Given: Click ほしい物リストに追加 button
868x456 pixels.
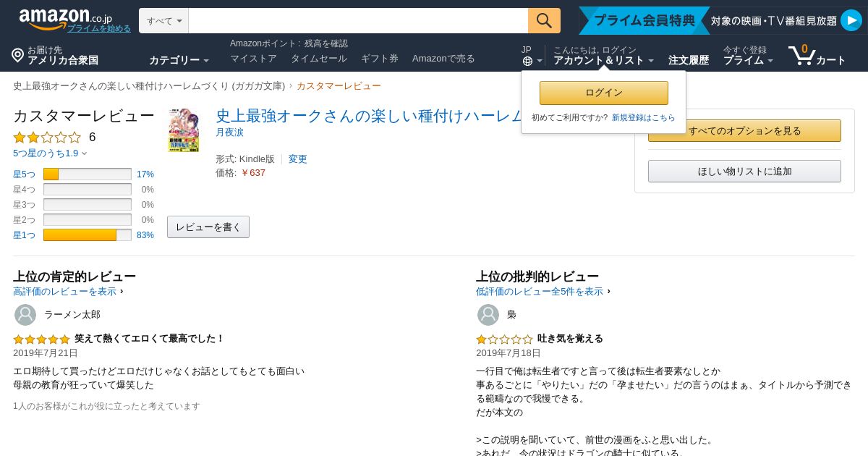Looking at the screenshot, I should point(744,171).
